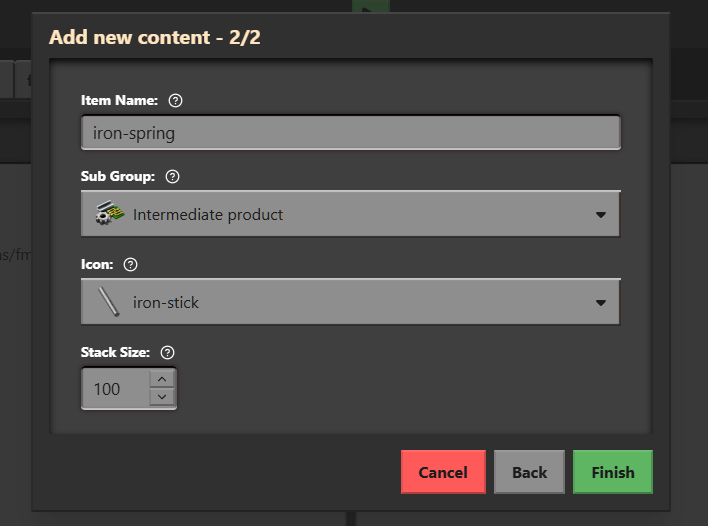
Task: Click the Intermediate product gear icon
Action: click(x=109, y=214)
